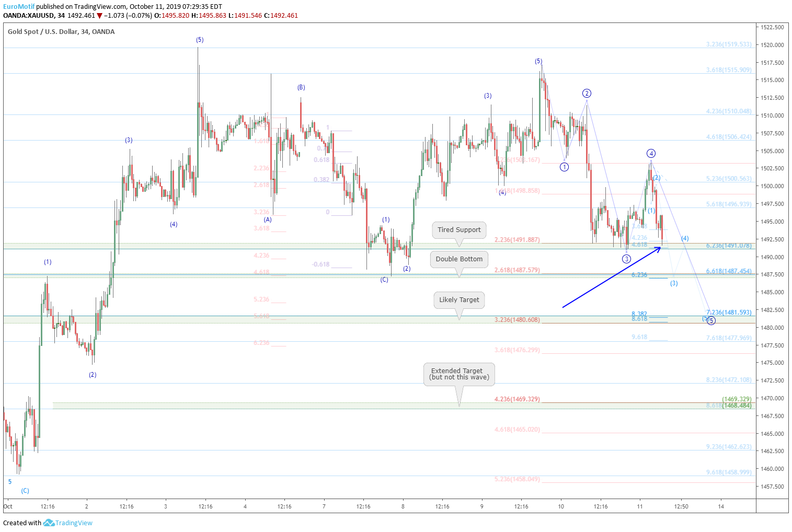792x532 pixels.
Task: Click the 1522.500 price axis label
Action: [x=772, y=27]
